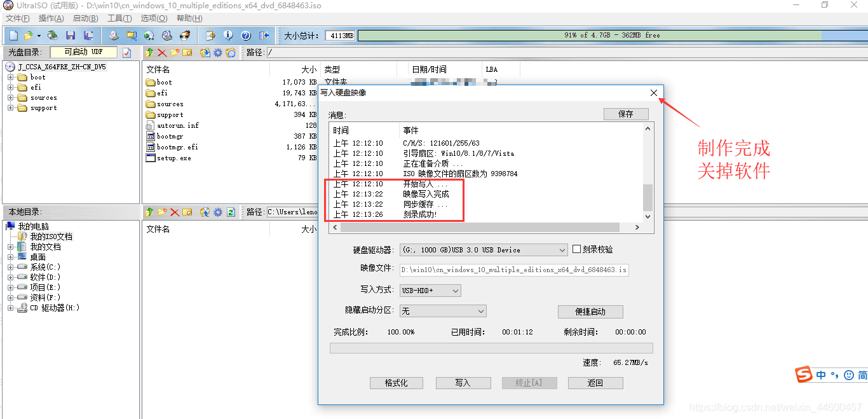This screenshot has width=868, height=419.
Task: Click the Rename icon in disc pane toolbar
Action: pos(187,53)
